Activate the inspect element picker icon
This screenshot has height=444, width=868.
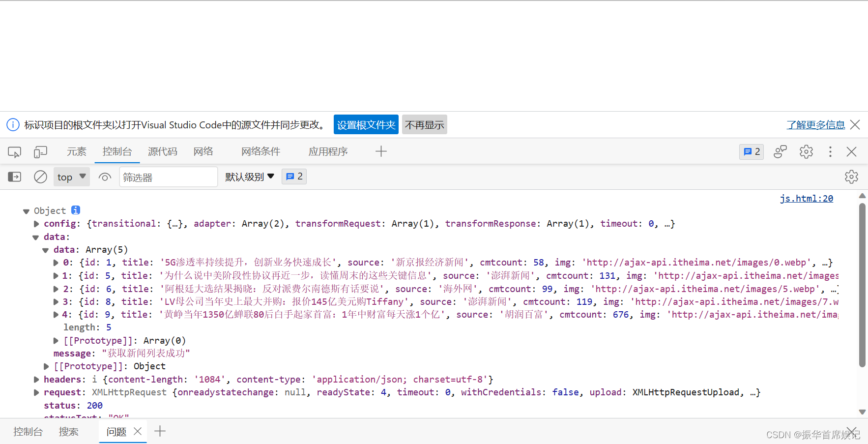(x=15, y=152)
